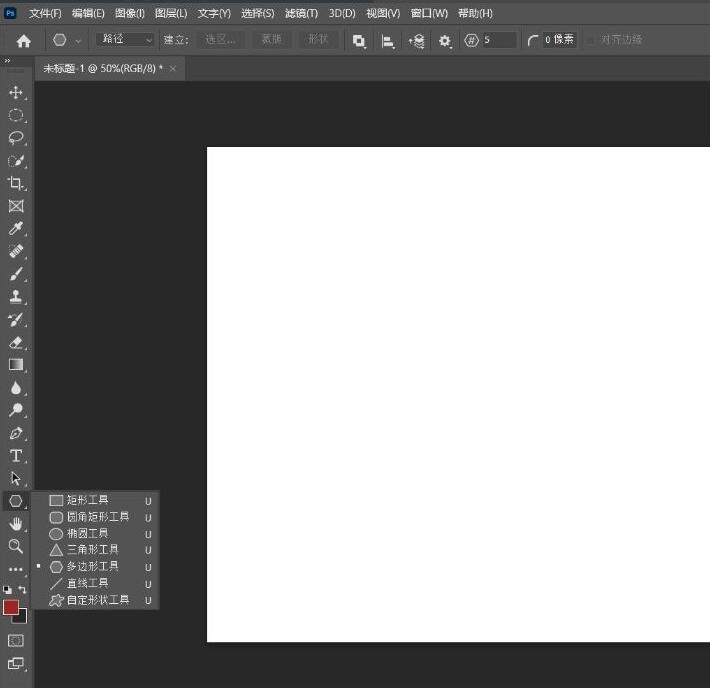Select the Hand tool
The height and width of the screenshot is (688, 710).
tap(16, 523)
